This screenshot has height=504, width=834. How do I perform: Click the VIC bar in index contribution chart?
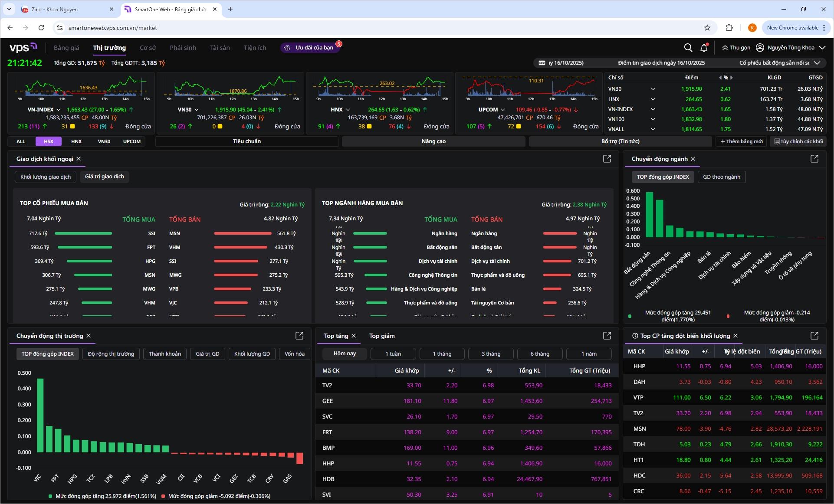pyautogui.click(x=40, y=415)
